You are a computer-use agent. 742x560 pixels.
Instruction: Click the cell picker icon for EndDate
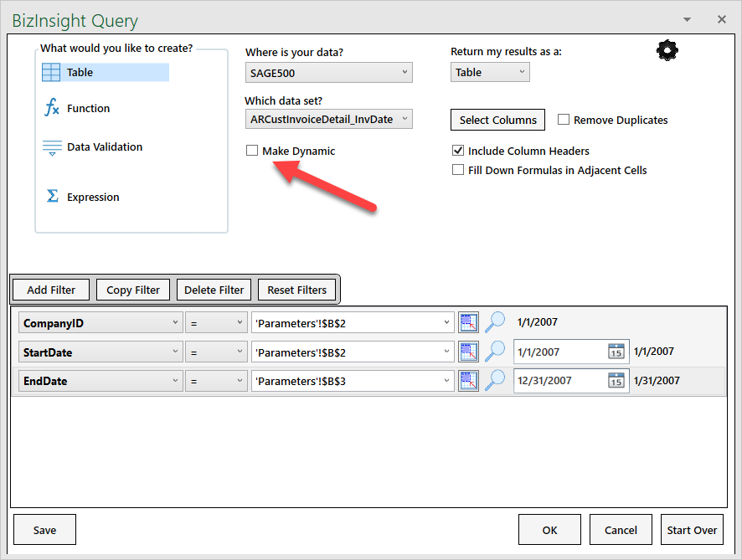click(x=468, y=381)
